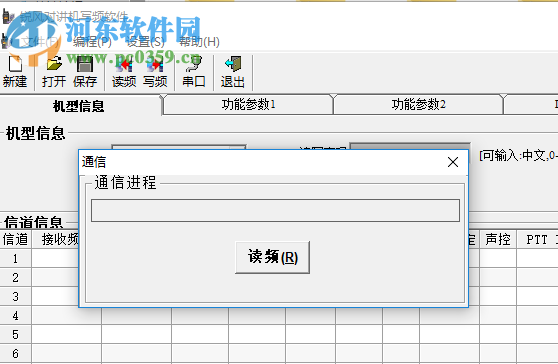Open the 串口 serial port settings icon

(x=194, y=72)
